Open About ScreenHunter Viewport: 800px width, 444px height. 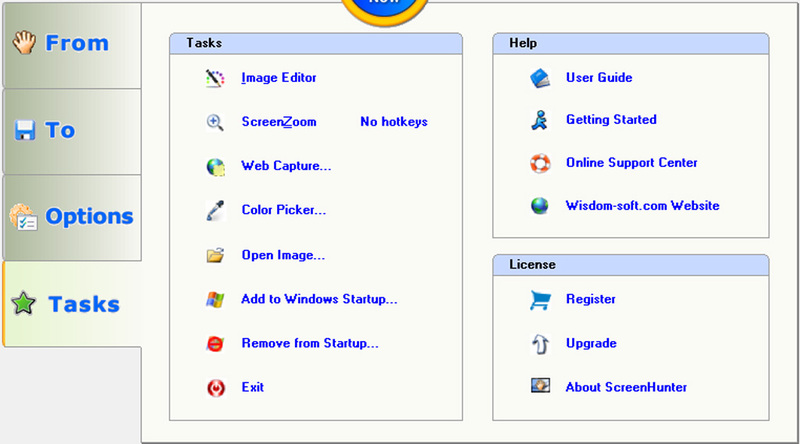pyautogui.click(x=626, y=387)
